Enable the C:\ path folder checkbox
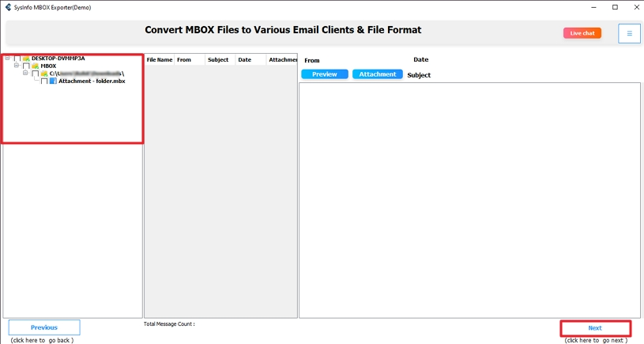This screenshot has height=344, width=644. pos(36,74)
